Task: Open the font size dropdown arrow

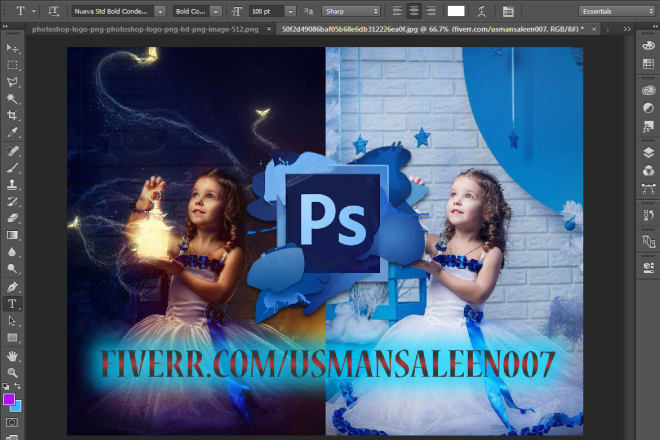Action: (290, 11)
